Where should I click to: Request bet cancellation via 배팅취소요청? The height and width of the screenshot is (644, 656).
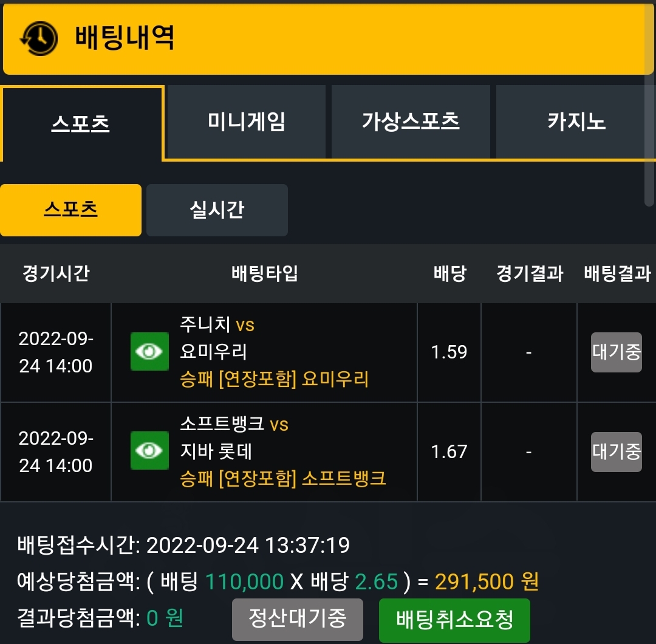tap(454, 620)
